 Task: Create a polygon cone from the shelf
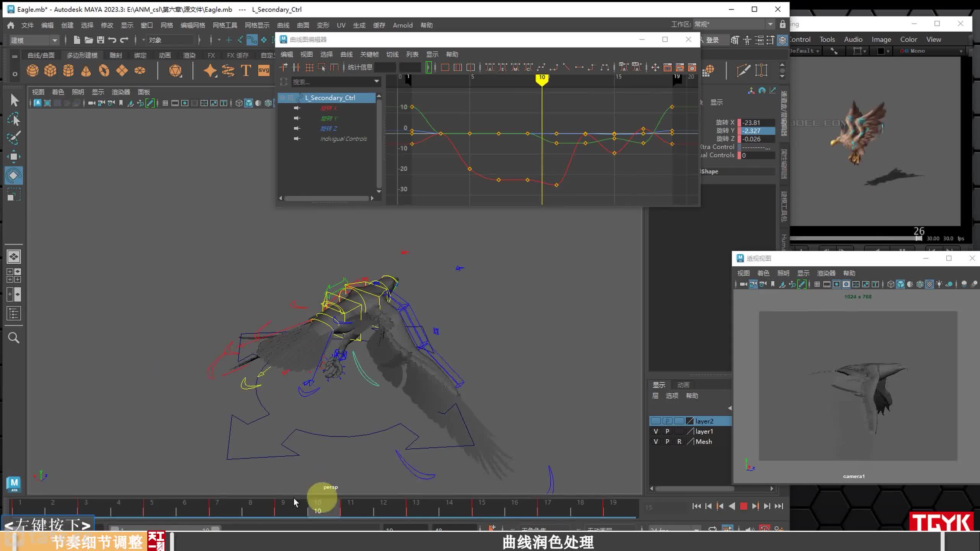coord(86,71)
